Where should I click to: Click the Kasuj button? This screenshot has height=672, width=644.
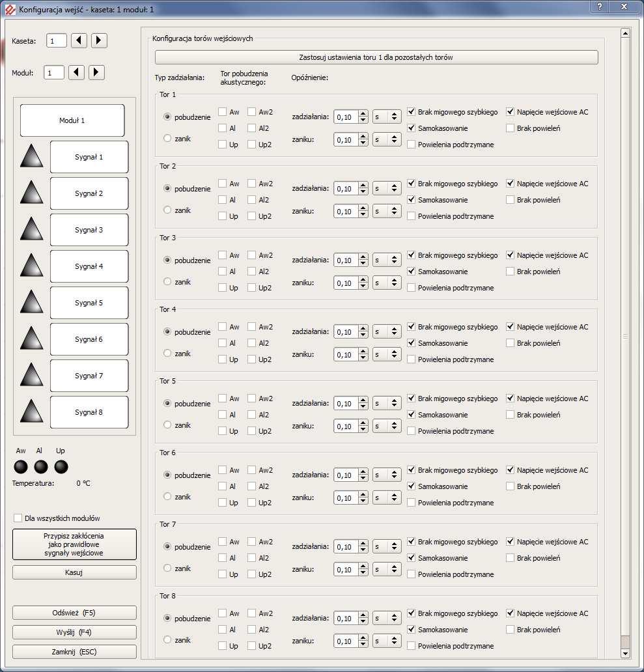tap(74, 572)
